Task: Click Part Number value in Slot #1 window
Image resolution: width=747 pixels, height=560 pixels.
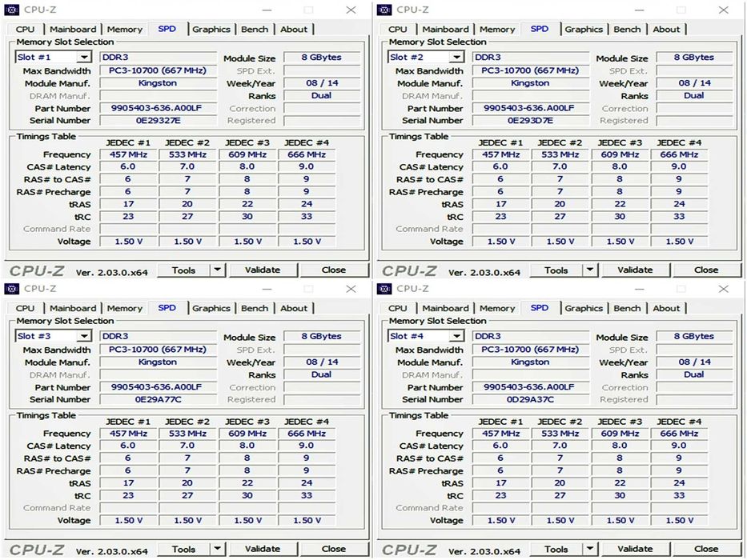Action: 159,108
